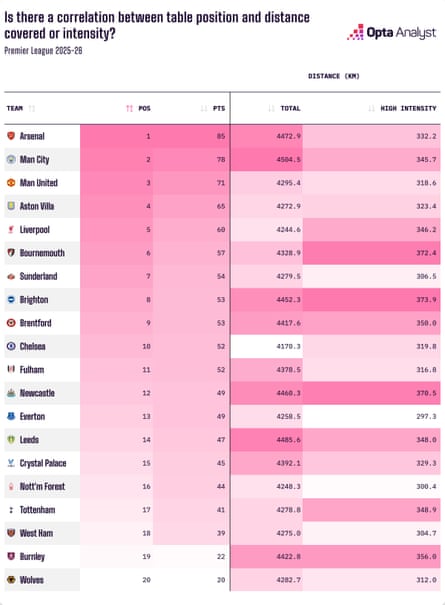
Task: Click the Man City club crest
Action: tap(11, 159)
